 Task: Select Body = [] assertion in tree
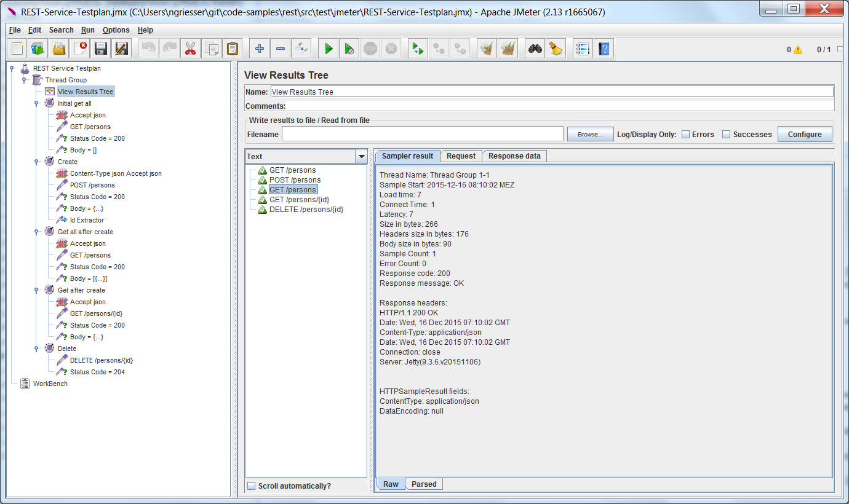(x=83, y=150)
